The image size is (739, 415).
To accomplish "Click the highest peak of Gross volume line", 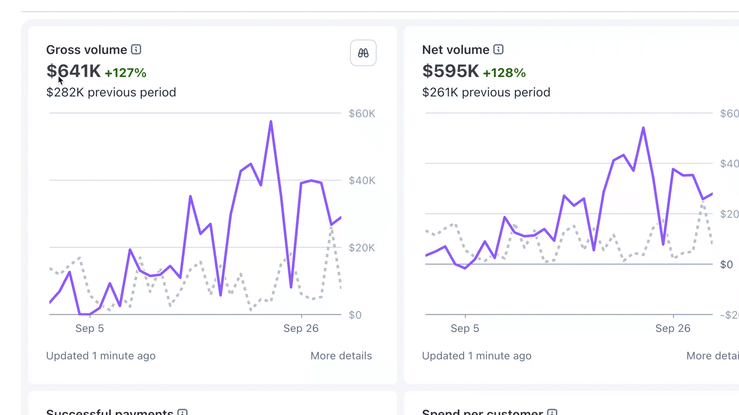I will coord(271,122).
